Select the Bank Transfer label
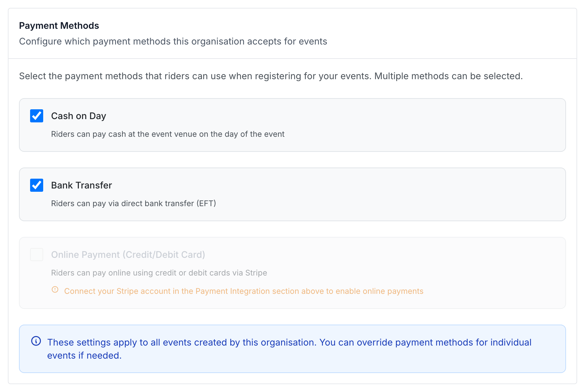Screen dimensions: 585x392 pos(81,185)
